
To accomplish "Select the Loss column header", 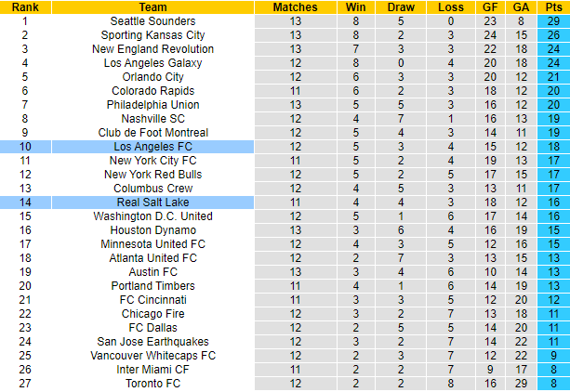I will click(x=450, y=7).
